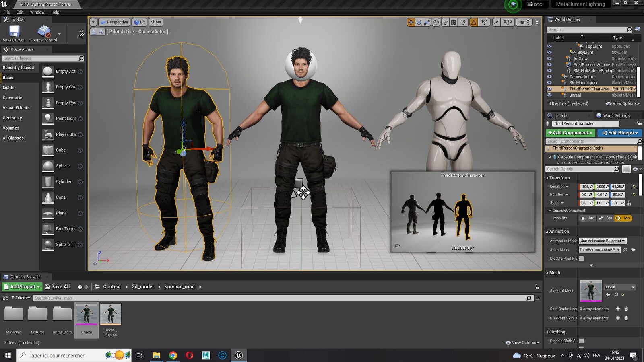Toggle visibility eye for SK_Mannequin

tap(549, 83)
